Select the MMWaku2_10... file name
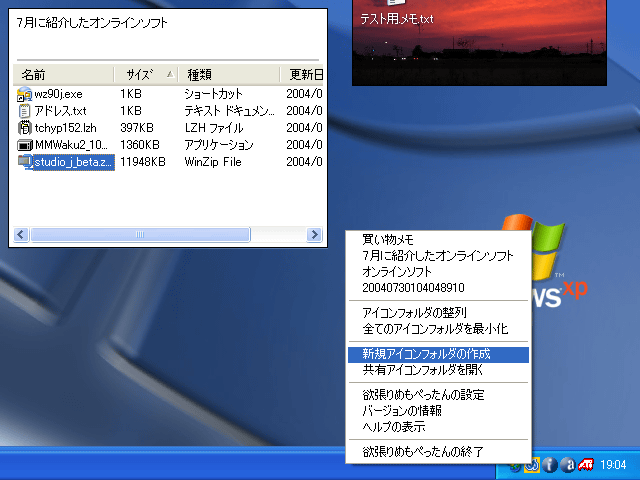Viewport: 640px width, 480px height. (x=71, y=145)
